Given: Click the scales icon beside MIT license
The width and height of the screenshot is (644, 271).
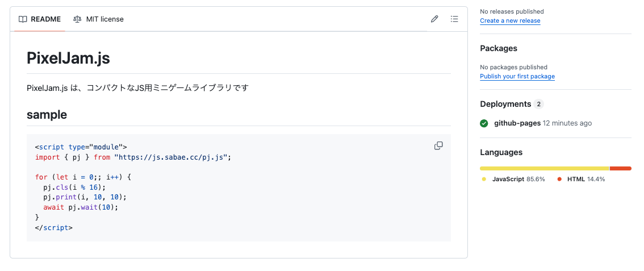Looking at the screenshot, I should point(77,19).
